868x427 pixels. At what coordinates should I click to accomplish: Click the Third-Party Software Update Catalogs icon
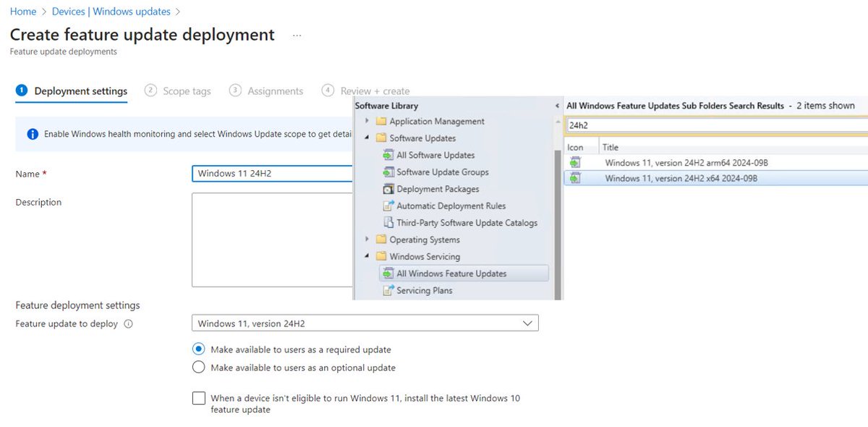point(388,223)
